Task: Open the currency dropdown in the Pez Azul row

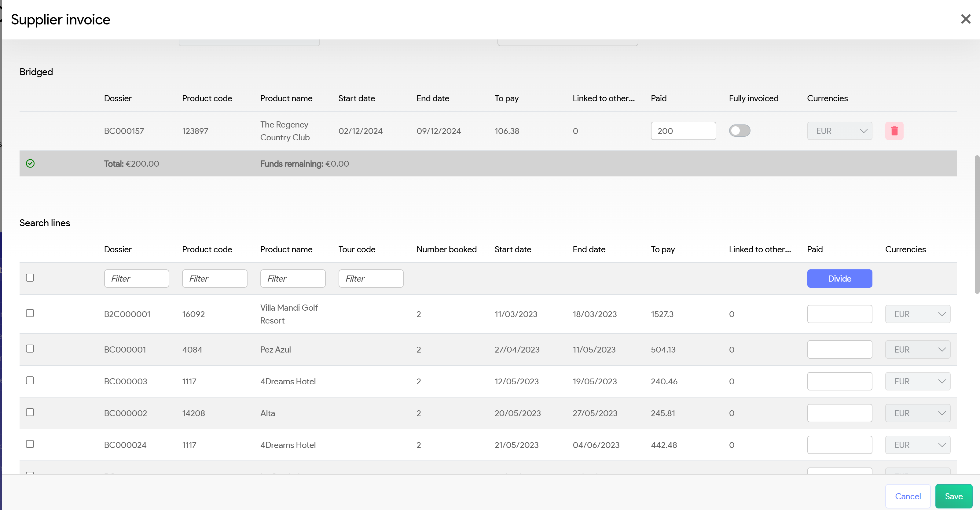Action: pyautogui.click(x=917, y=349)
